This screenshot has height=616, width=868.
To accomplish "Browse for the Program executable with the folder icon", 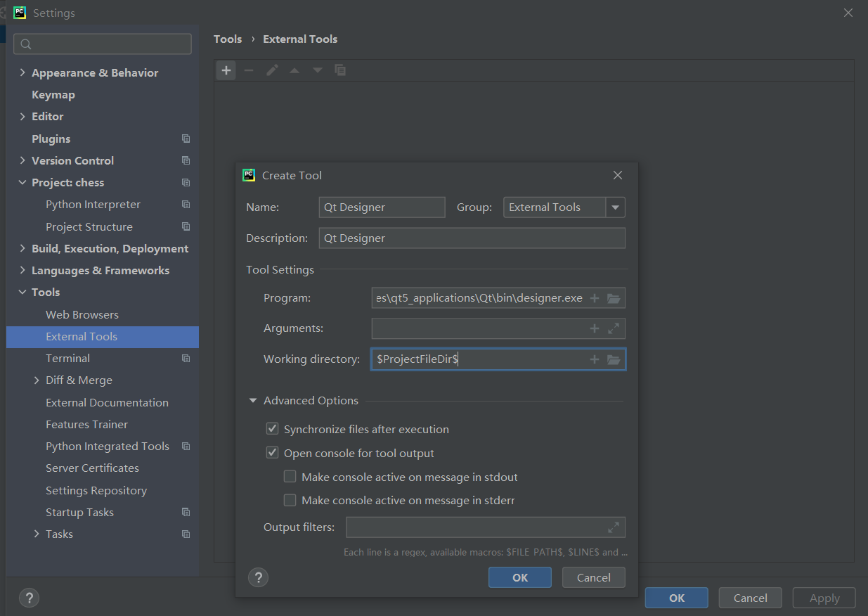I will pyautogui.click(x=614, y=297).
